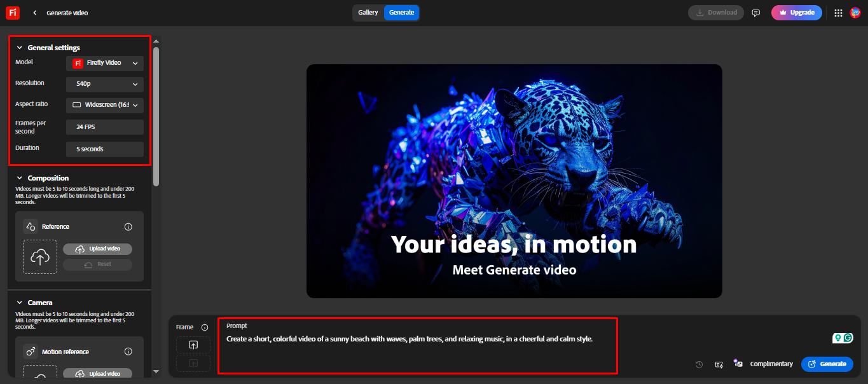Open the Aspect ratio dropdown
Image resolution: width=868 pixels, height=384 pixels.
pyautogui.click(x=104, y=105)
